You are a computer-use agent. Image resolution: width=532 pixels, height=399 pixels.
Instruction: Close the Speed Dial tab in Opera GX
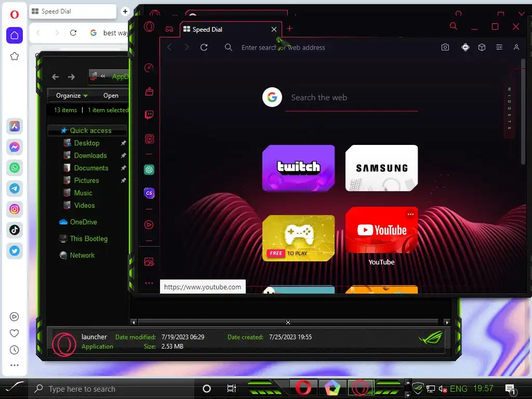pyautogui.click(x=274, y=30)
